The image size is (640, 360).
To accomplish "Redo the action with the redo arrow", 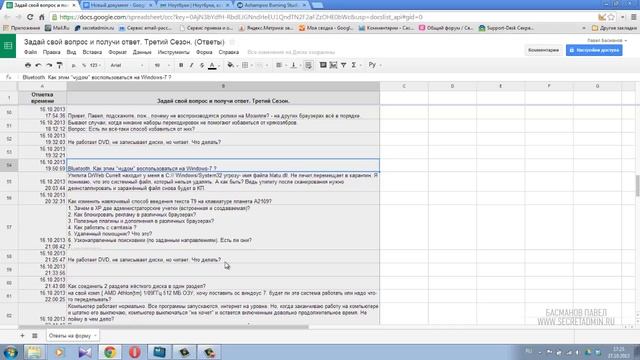I will (x=49, y=65).
